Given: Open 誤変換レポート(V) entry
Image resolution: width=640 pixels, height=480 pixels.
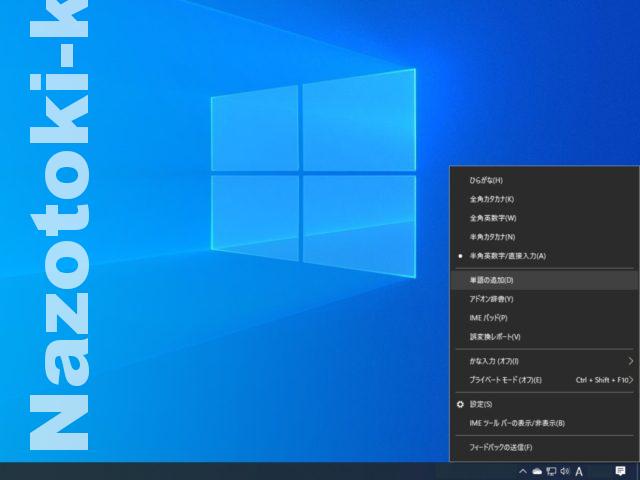Looking at the screenshot, I should click(495, 337).
